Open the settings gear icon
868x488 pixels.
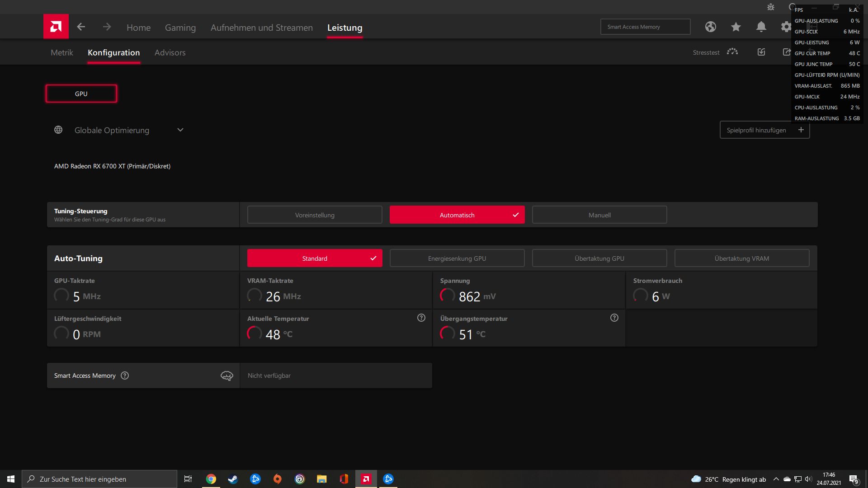(786, 27)
